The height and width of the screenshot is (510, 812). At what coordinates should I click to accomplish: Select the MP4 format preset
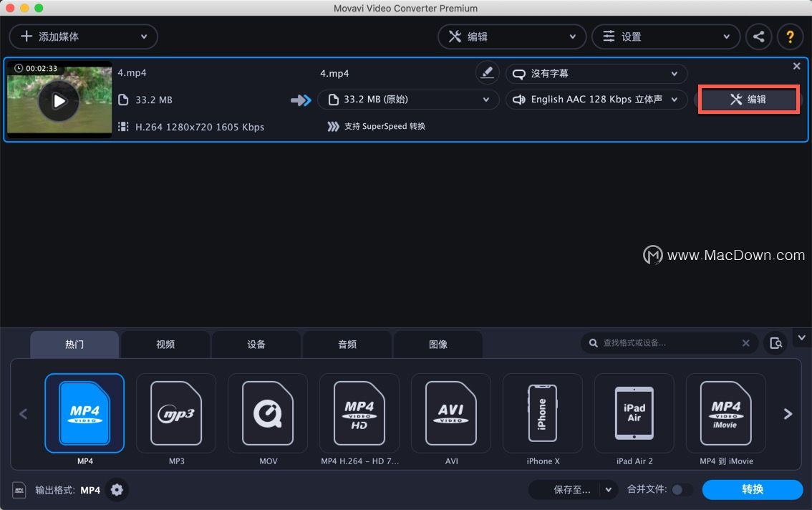(84, 413)
